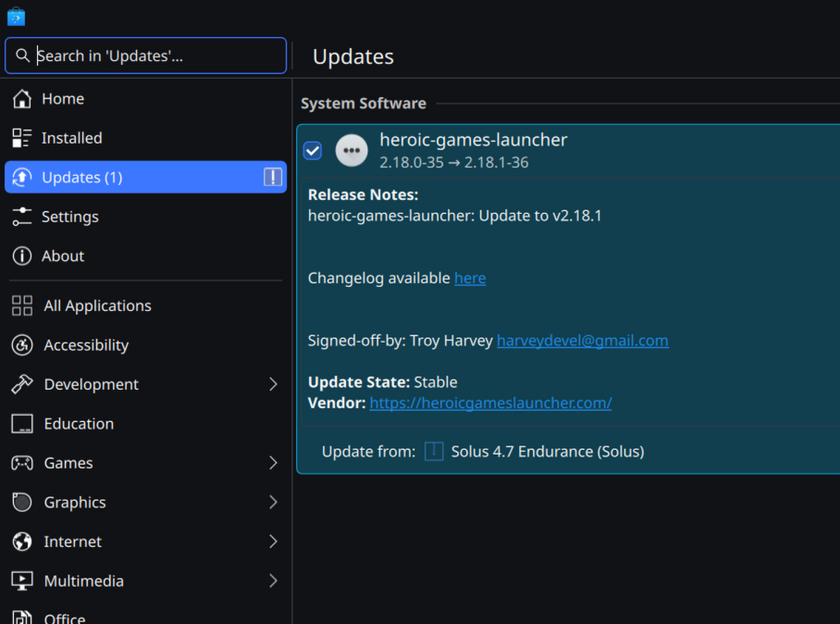Click the System Software section header
The height and width of the screenshot is (624, 840).
[x=364, y=104]
